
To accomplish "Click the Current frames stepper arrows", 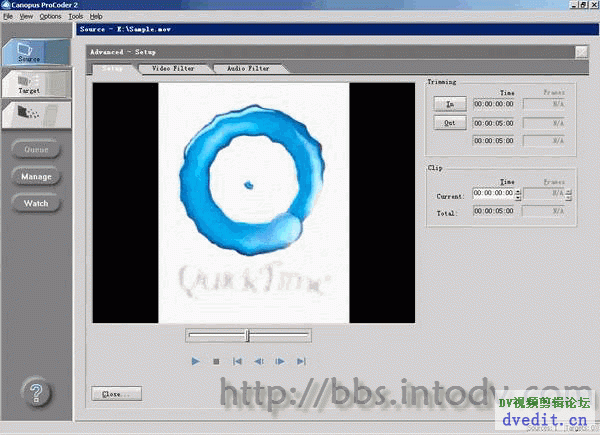I will coord(569,194).
